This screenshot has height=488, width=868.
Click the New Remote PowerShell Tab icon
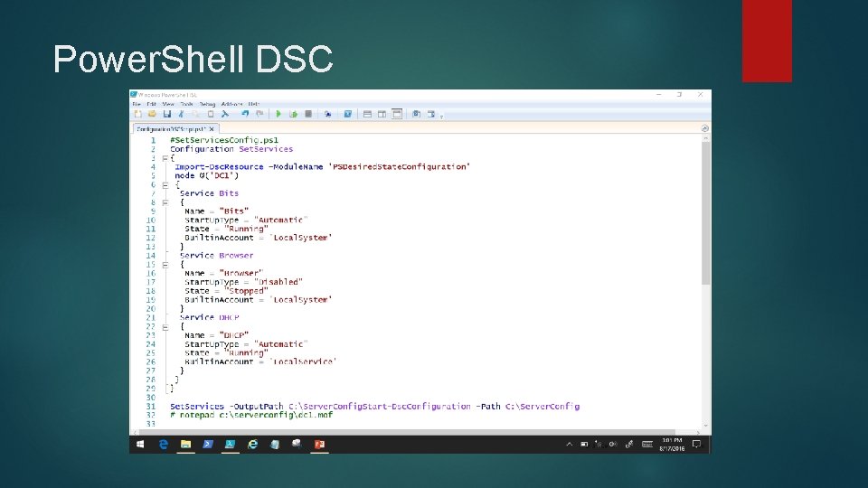327,114
